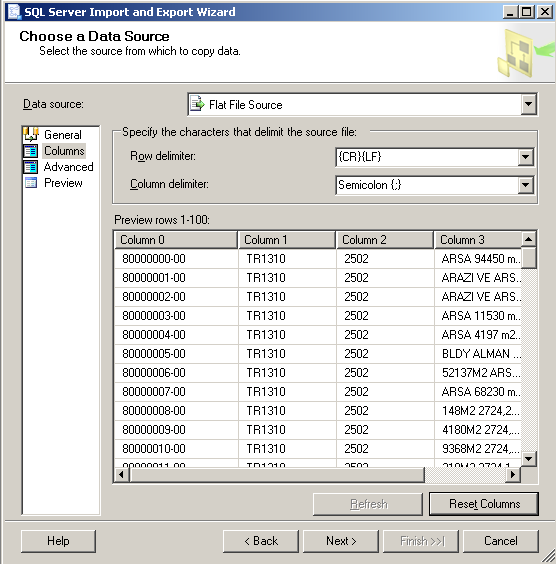Select the Columns page entry
556x564 pixels.
click(64, 151)
